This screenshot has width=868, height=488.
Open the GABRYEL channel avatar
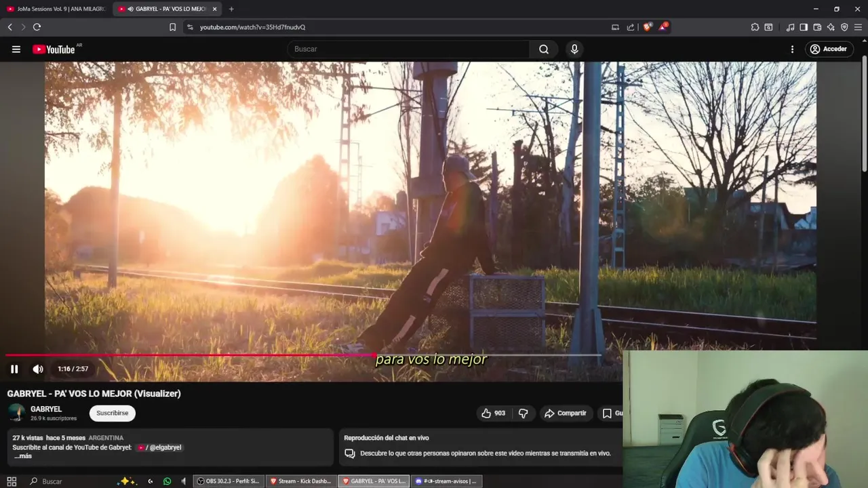click(x=16, y=413)
